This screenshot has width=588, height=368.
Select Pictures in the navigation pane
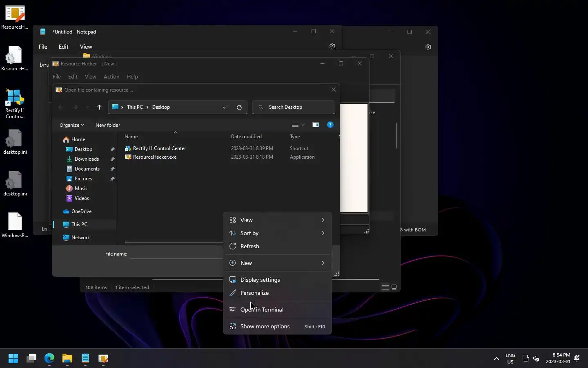point(83,179)
